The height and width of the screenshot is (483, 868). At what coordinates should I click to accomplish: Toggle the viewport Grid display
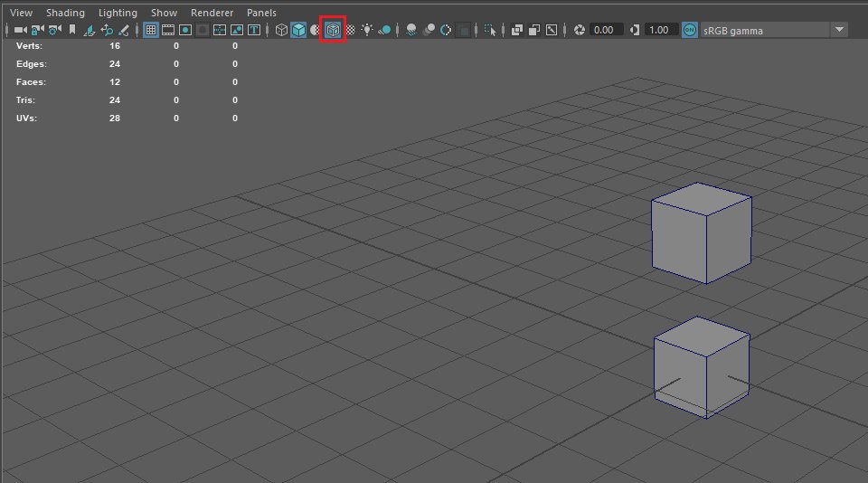tap(151, 30)
